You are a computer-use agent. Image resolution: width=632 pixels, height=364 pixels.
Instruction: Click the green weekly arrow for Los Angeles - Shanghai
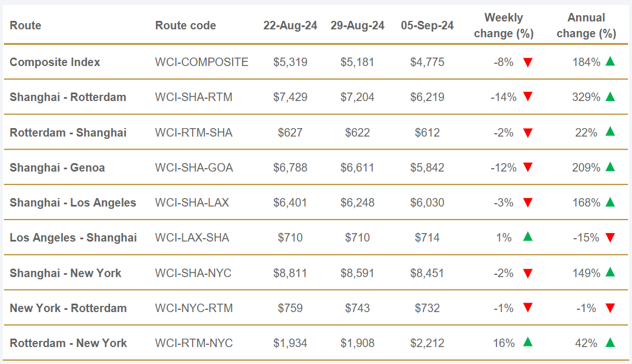(528, 237)
